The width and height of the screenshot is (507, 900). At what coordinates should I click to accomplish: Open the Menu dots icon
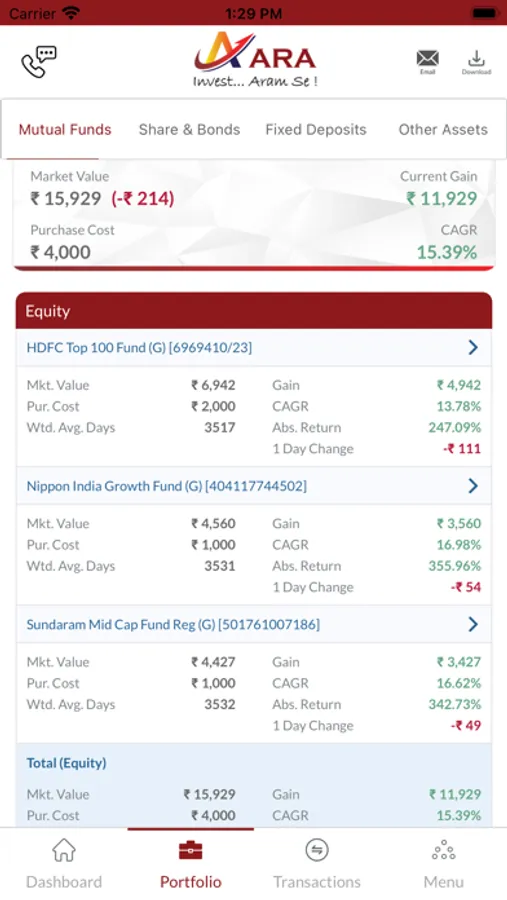[443, 850]
